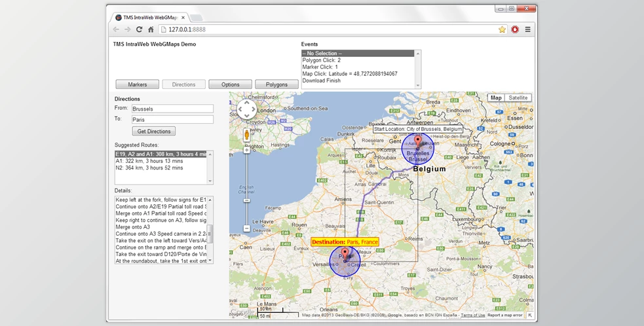Viewport: 644px width, 326px height.
Task: Click the address bar showing 127.0.0.1:8888
Action: tap(329, 29)
